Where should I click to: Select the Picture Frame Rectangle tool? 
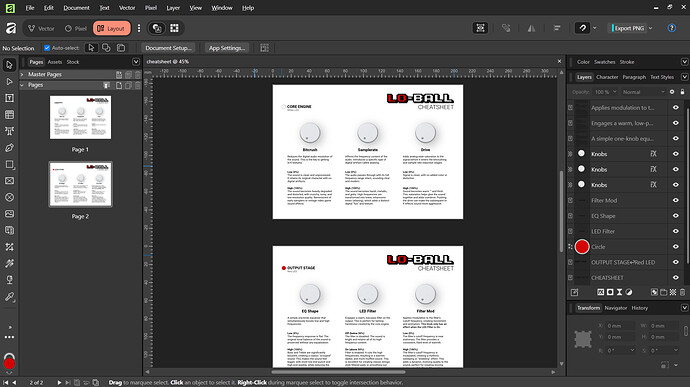(x=9, y=181)
